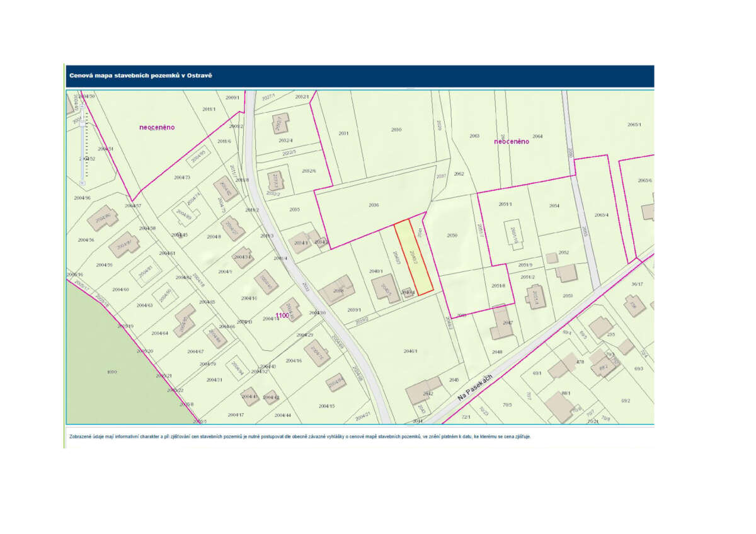The height and width of the screenshot is (534, 756).
Task: Select parcel 70/5 on the map
Action: pos(507,404)
